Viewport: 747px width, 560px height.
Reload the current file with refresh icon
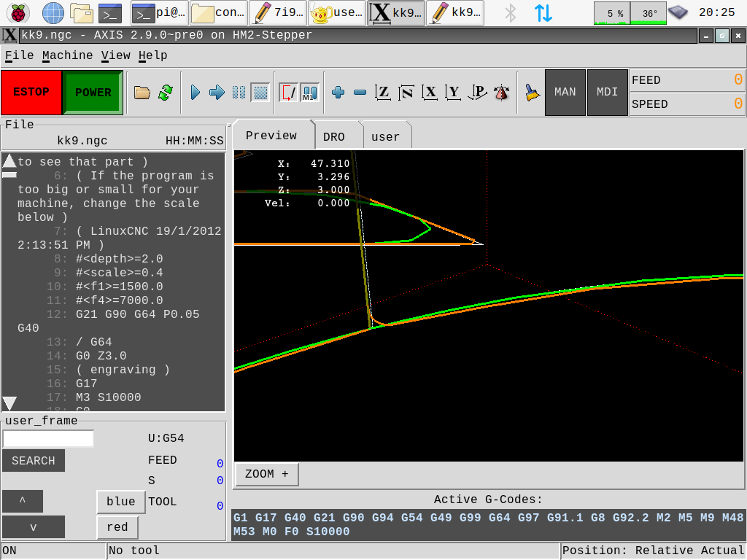(x=166, y=93)
